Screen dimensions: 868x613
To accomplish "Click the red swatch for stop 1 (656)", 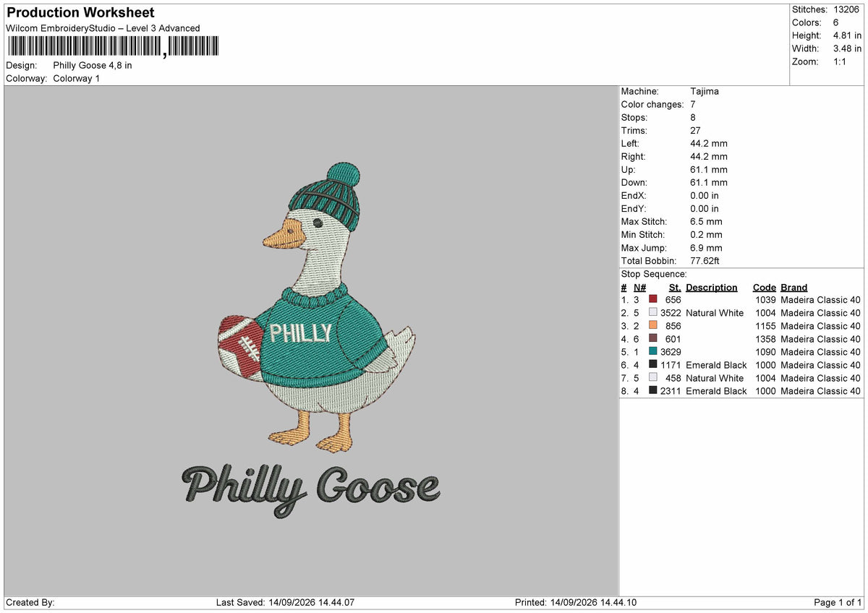I will pos(653,300).
